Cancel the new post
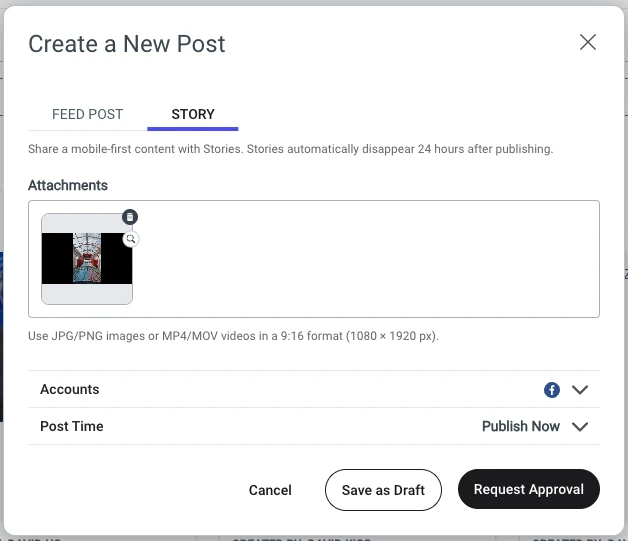Screen dimensions: 628x541 tap(270, 490)
